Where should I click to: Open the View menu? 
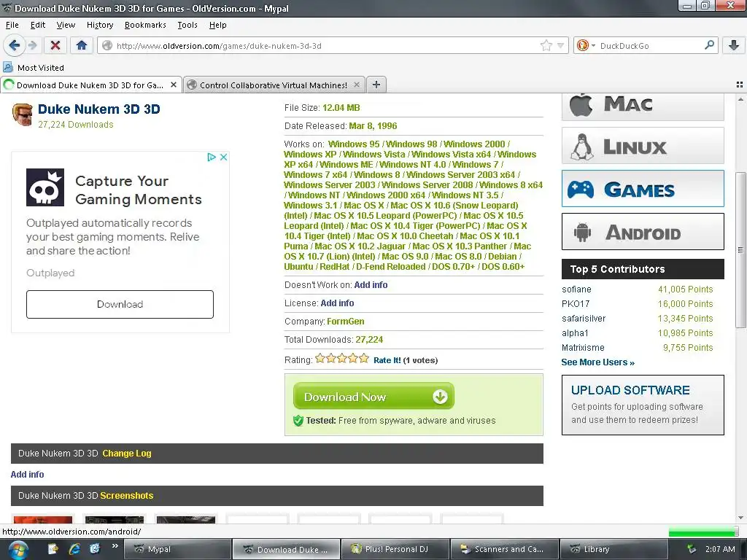pyautogui.click(x=66, y=25)
